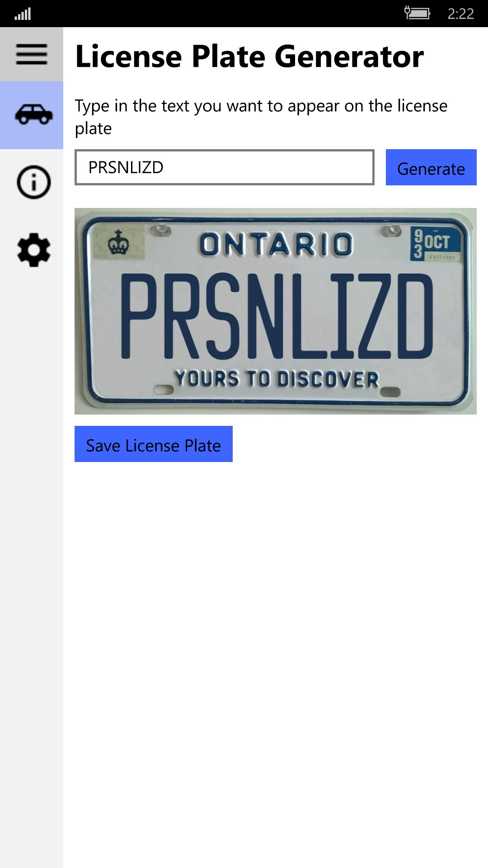Tap the bottom-left bolt slot on plate
Screen dimensions: 488x868
pyautogui.click(x=164, y=390)
